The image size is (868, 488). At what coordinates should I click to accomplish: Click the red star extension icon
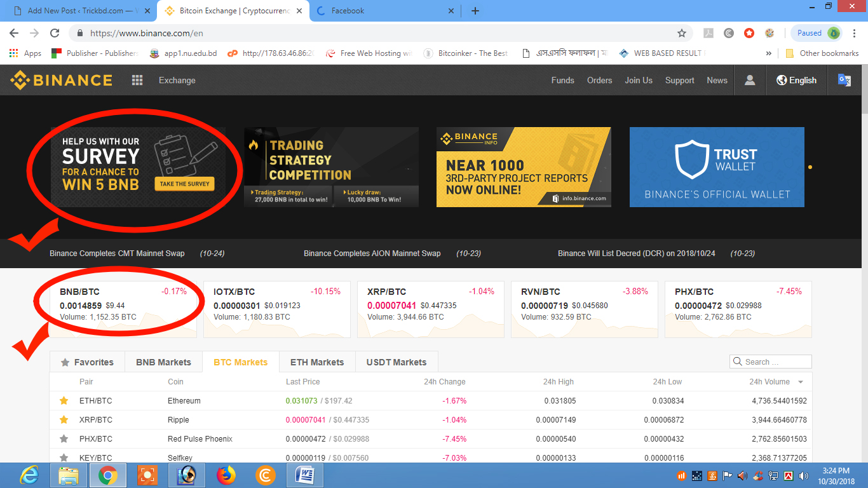[x=749, y=33]
